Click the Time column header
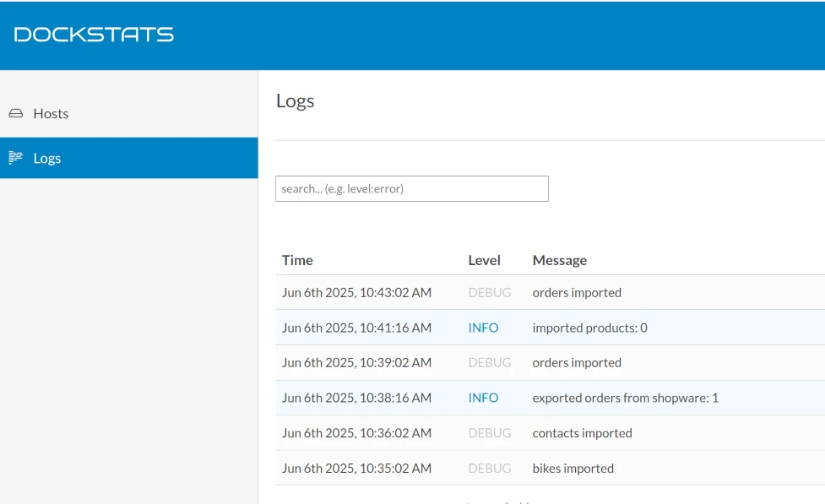825x504 pixels. (x=297, y=260)
